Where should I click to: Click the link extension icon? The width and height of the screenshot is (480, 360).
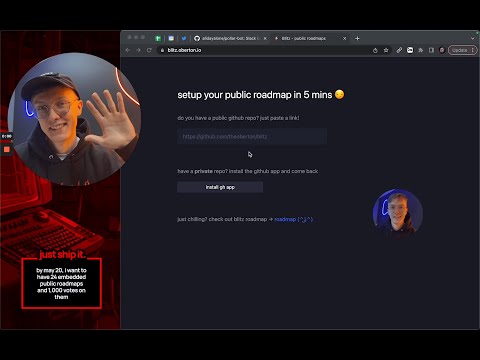(399, 50)
